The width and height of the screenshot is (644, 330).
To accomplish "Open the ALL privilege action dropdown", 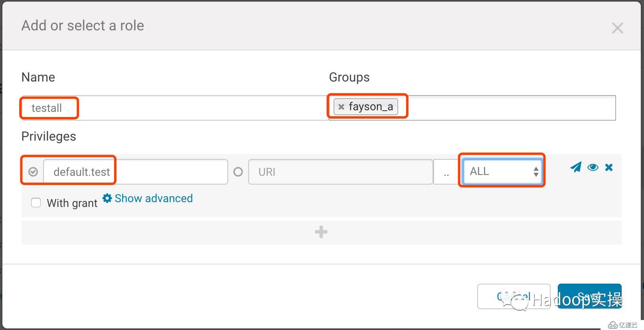I will tap(502, 171).
